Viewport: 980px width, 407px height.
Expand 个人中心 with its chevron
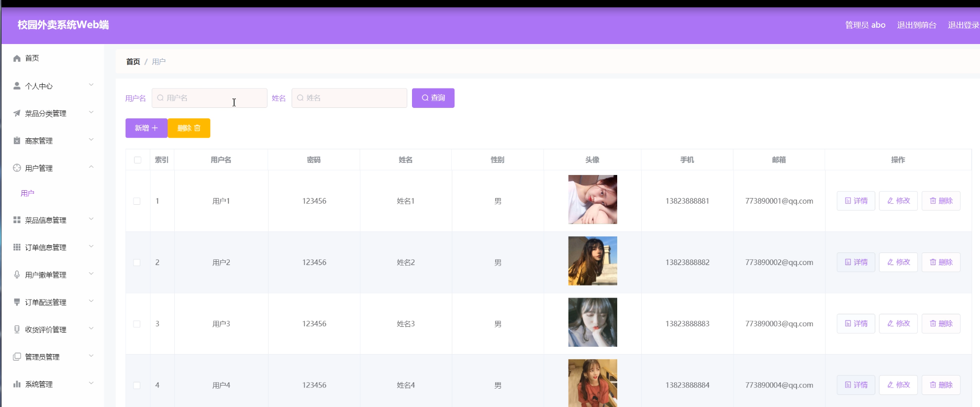pyautogui.click(x=91, y=85)
